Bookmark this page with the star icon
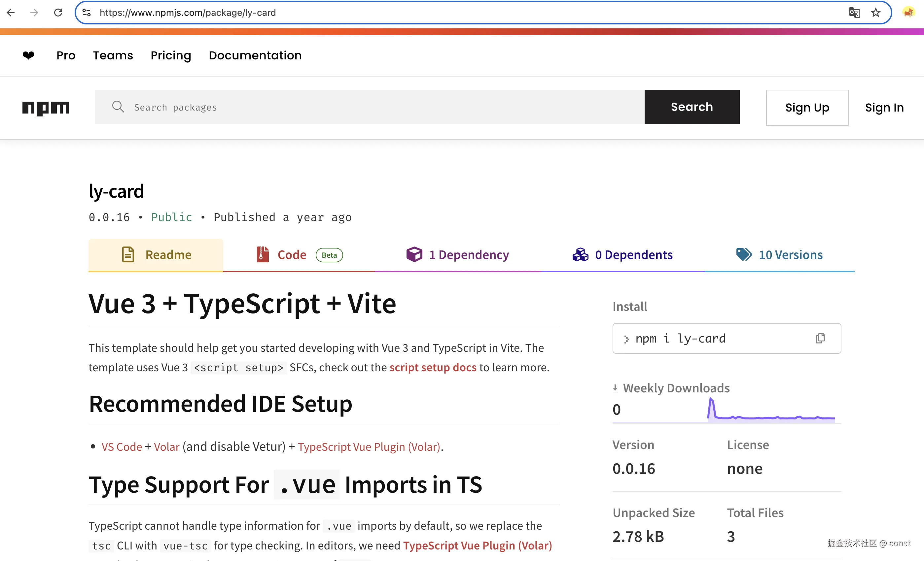Image resolution: width=924 pixels, height=561 pixels. click(x=875, y=13)
